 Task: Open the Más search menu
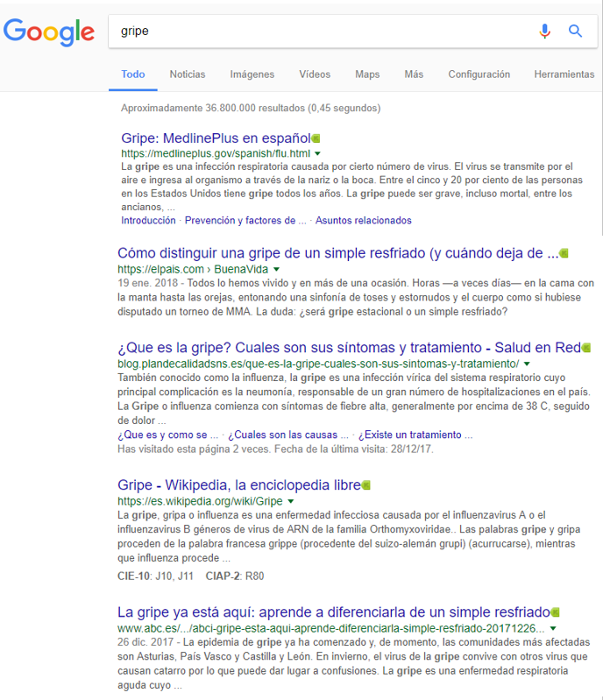coord(414,74)
